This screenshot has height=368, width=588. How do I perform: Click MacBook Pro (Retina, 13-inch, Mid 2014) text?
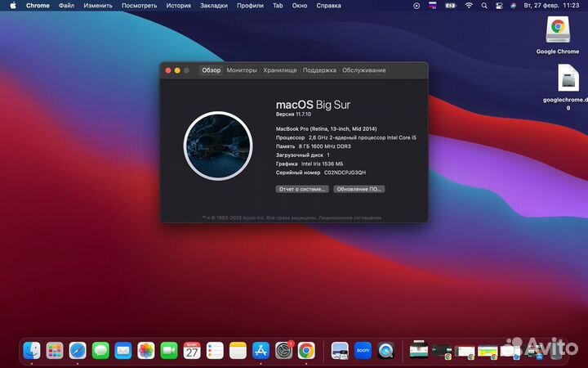[326, 129]
